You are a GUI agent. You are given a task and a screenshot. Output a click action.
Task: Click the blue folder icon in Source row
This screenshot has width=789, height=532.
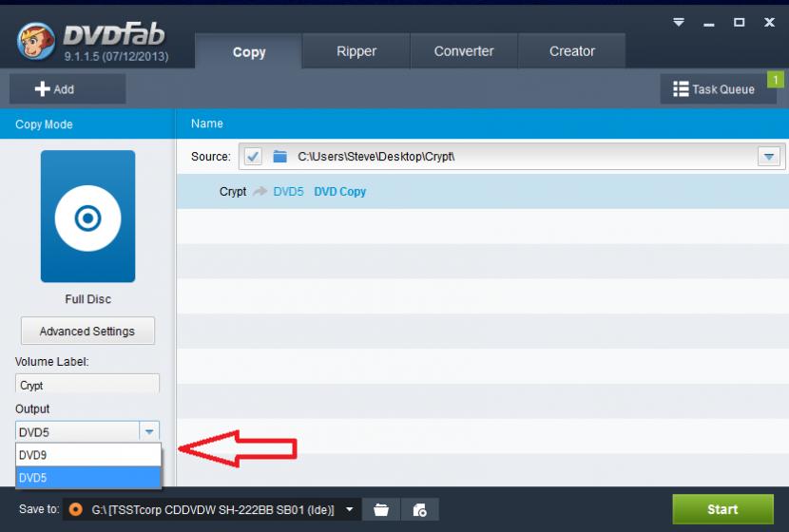tap(279, 157)
